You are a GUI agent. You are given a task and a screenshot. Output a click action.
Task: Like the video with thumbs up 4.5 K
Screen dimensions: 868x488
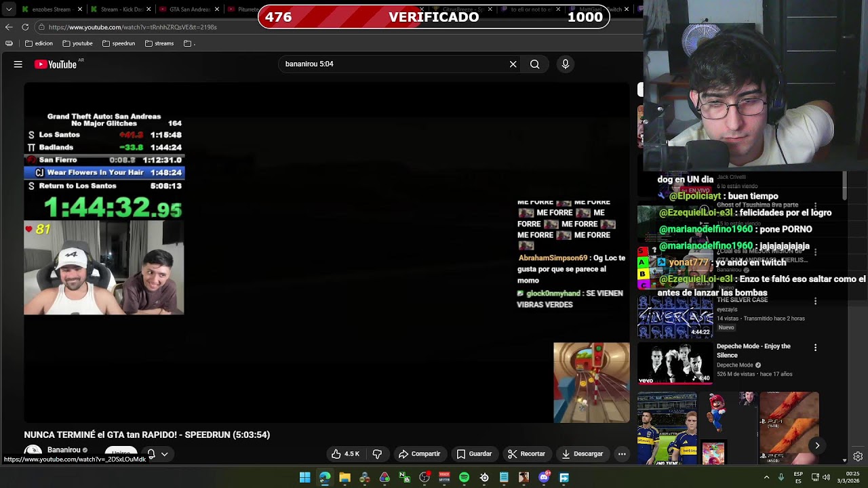[x=346, y=454]
